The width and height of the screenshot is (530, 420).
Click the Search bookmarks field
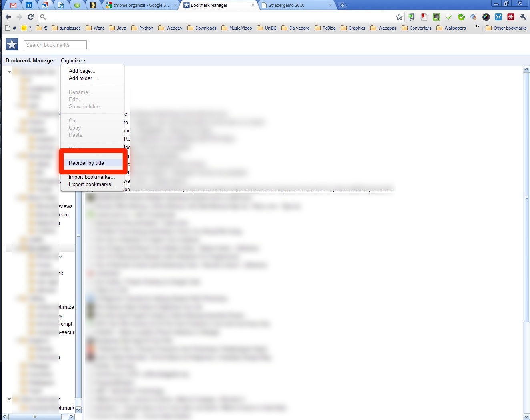pos(55,45)
